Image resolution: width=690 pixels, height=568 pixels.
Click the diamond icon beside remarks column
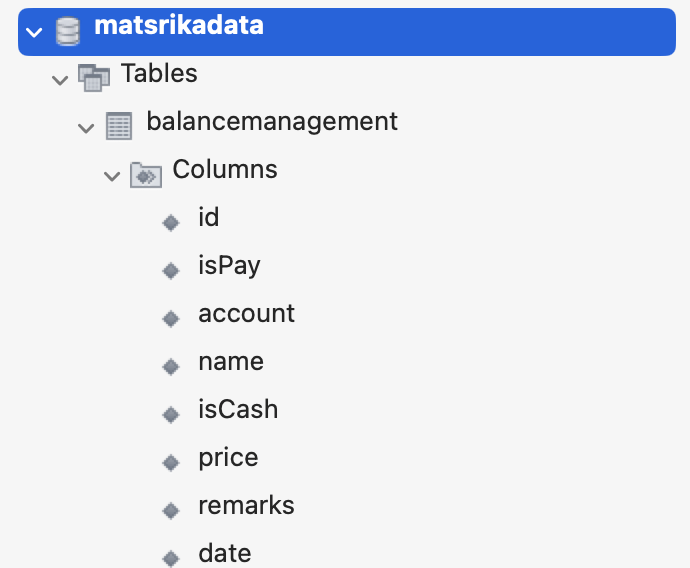(171, 510)
